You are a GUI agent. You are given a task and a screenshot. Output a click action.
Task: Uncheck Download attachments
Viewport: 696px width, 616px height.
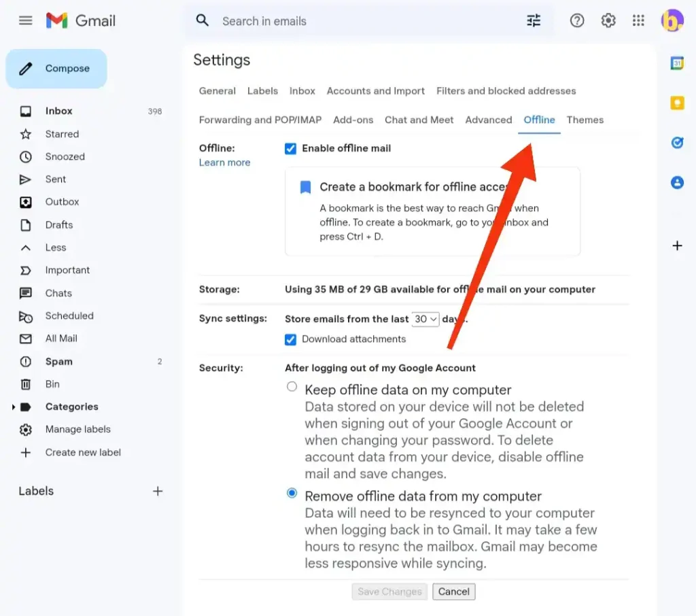[x=291, y=339]
